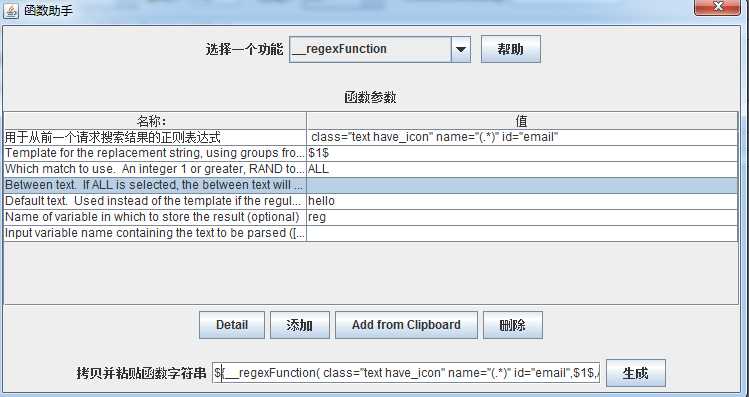Click the 选择一个功能 label
The width and height of the screenshot is (749, 397).
click(x=244, y=49)
